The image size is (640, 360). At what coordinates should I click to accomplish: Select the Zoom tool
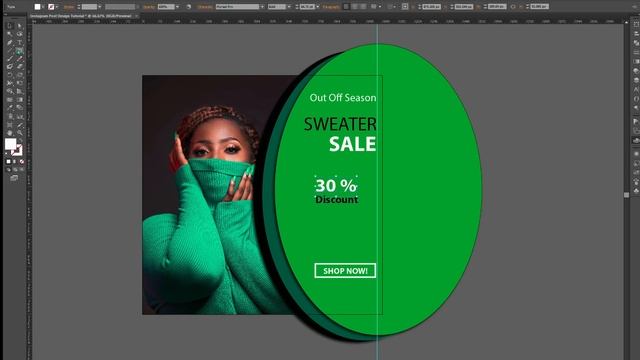pos(20,133)
